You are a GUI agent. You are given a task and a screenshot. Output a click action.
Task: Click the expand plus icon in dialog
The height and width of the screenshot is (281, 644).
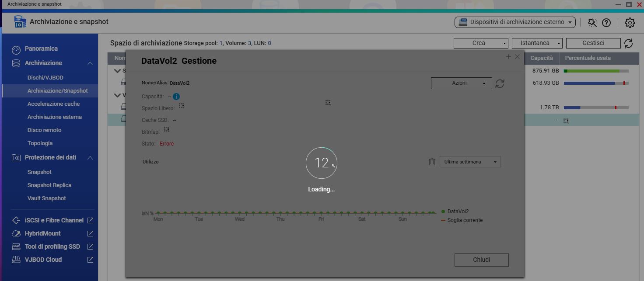508,57
